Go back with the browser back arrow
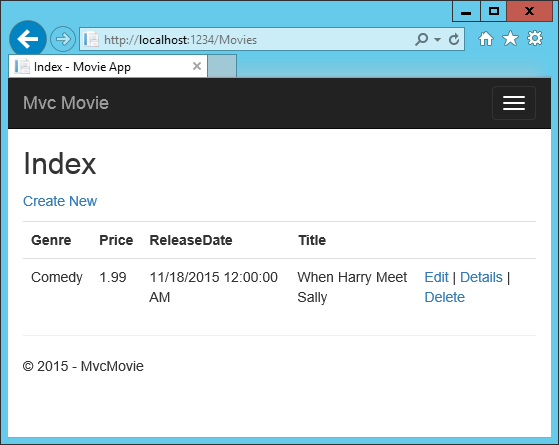 coord(28,39)
